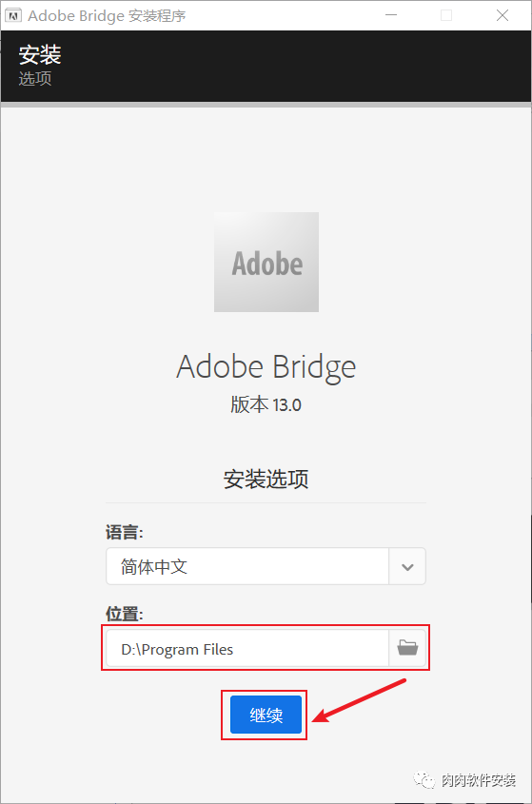
Task: Click the 安装 header title text
Action: pos(40,55)
